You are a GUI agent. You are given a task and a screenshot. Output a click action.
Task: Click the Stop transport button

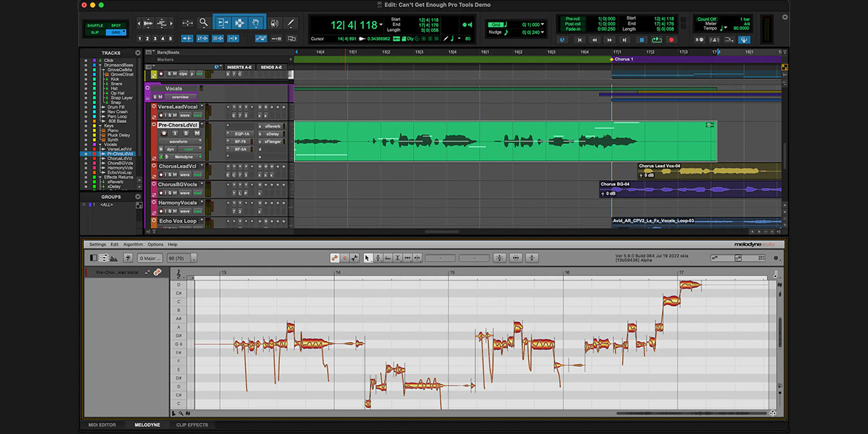tap(641, 40)
